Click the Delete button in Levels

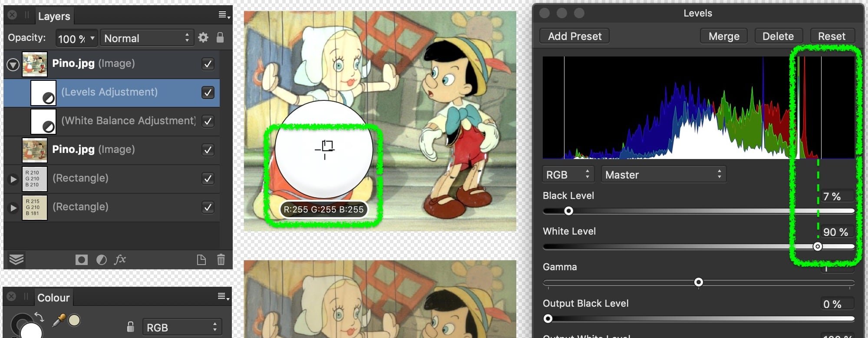coord(778,36)
